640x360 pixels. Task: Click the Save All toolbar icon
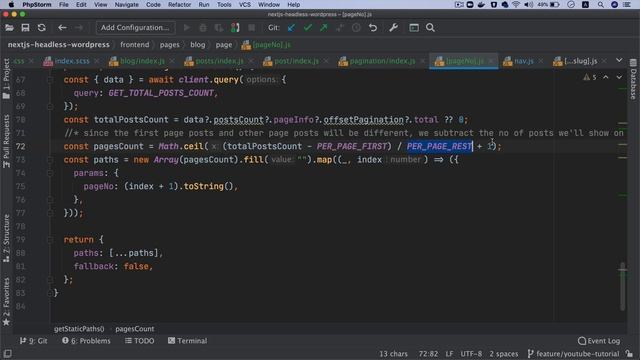coord(25,28)
